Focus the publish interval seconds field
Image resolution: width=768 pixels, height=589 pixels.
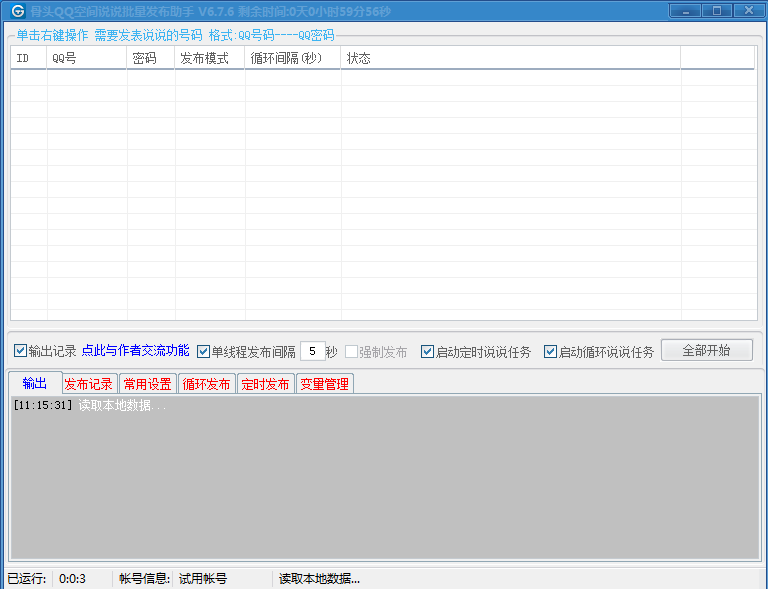point(312,352)
